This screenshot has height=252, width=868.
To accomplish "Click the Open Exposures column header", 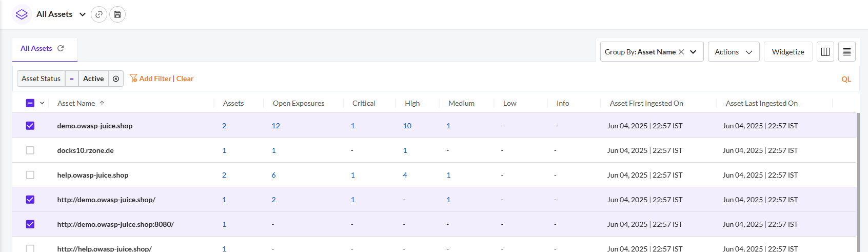I will pos(299,103).
